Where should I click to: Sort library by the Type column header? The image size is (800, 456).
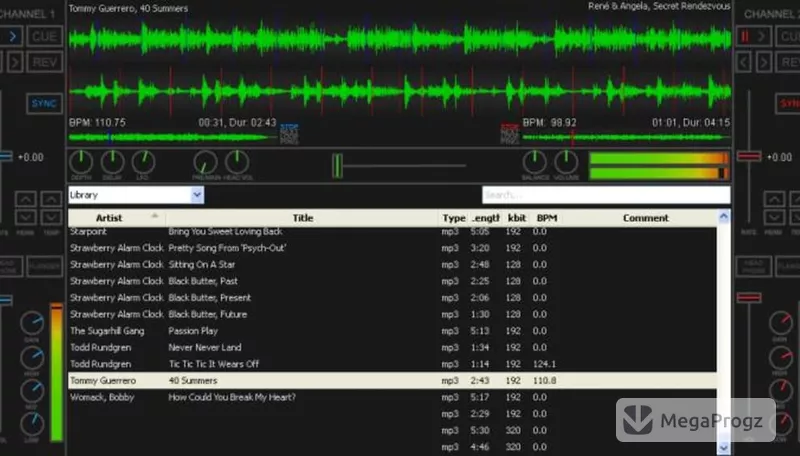454,218
